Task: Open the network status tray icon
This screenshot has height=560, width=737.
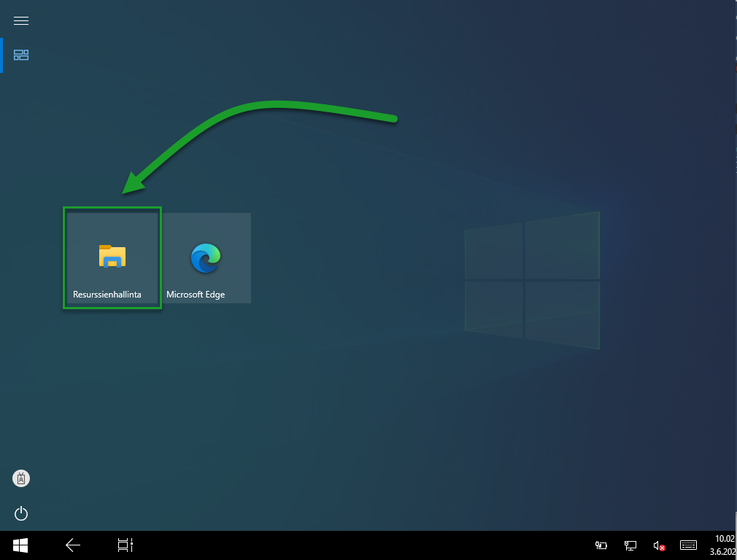Action: point(628,545)
